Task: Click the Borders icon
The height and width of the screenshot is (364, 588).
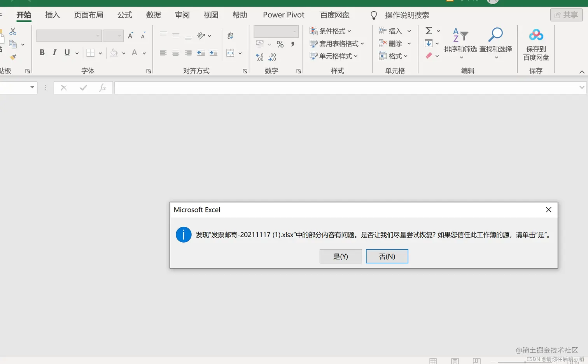Action: (x=91, y=53)
